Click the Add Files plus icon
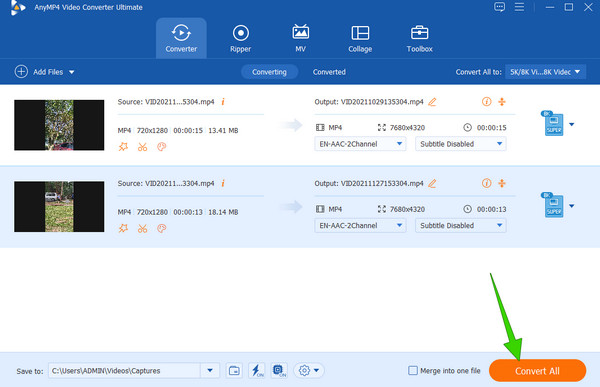This screenshot has width=600, height=387. [21, 72]
